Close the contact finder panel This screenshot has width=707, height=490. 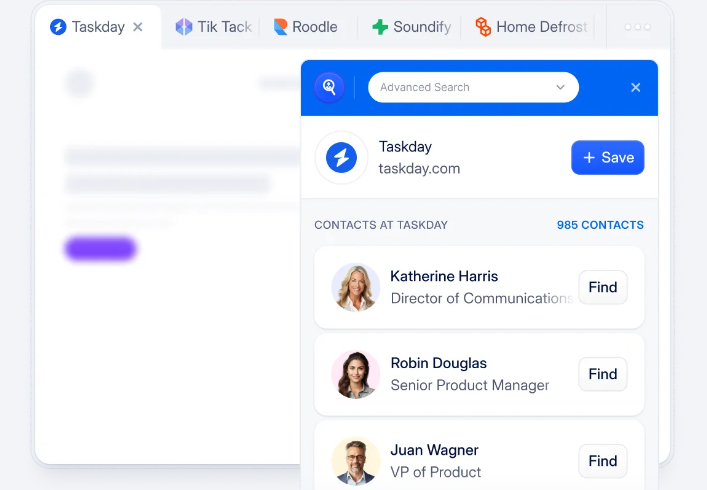[x=636, y=87]
